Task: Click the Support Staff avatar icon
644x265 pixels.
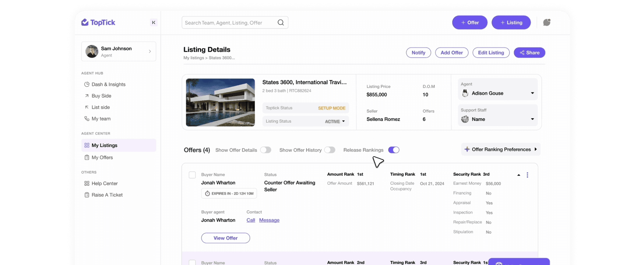Action: tap(465, 119)
